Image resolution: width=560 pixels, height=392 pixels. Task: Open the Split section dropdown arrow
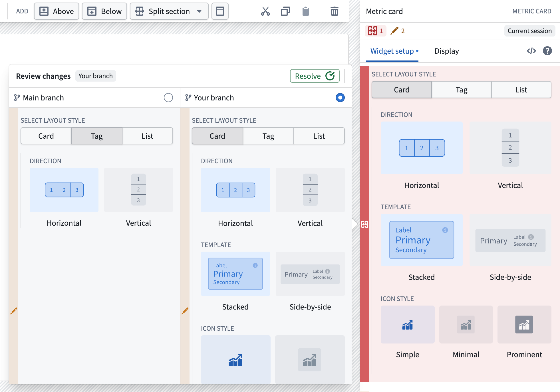(x=199, y=11)
